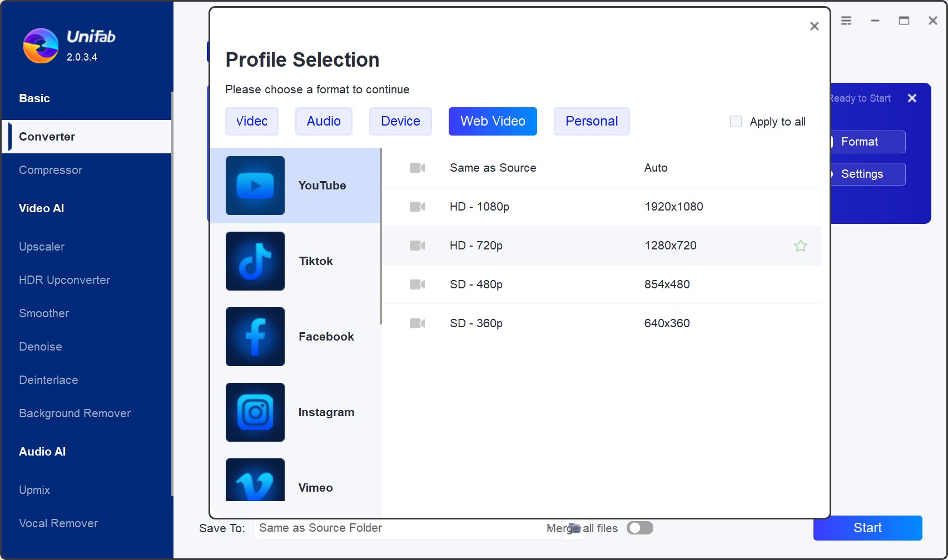Viewport: 948px width, 560px height.
Task: Select Upmix in the sidebar
Action: [x=34, y=490]
